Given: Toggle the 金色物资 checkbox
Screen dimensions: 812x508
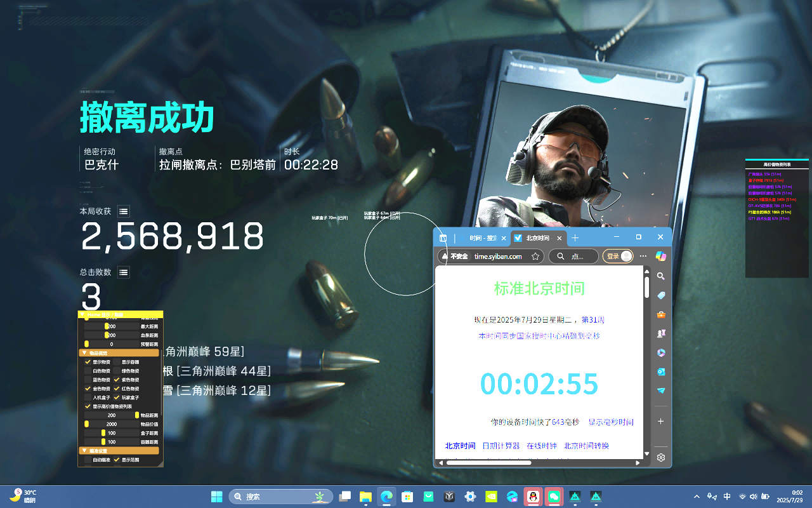Looking at the screenshot, I should [88, 389].
